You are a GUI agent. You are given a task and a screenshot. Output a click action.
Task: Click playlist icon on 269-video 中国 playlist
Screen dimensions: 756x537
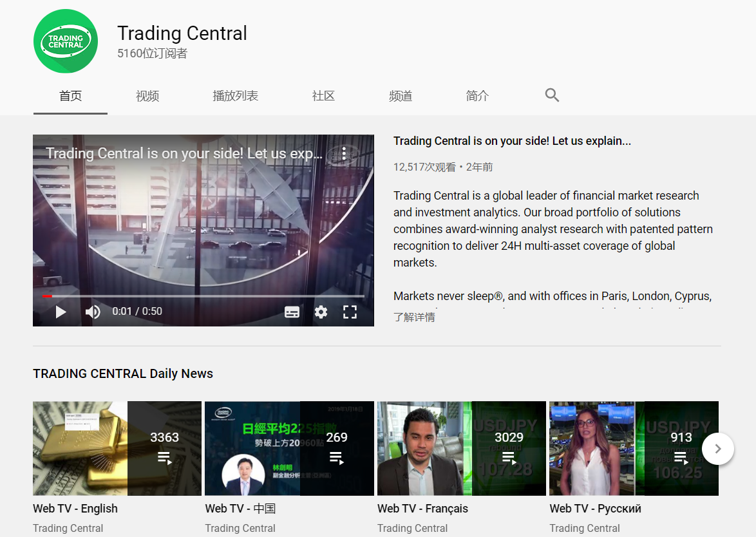tap(337, 457)
